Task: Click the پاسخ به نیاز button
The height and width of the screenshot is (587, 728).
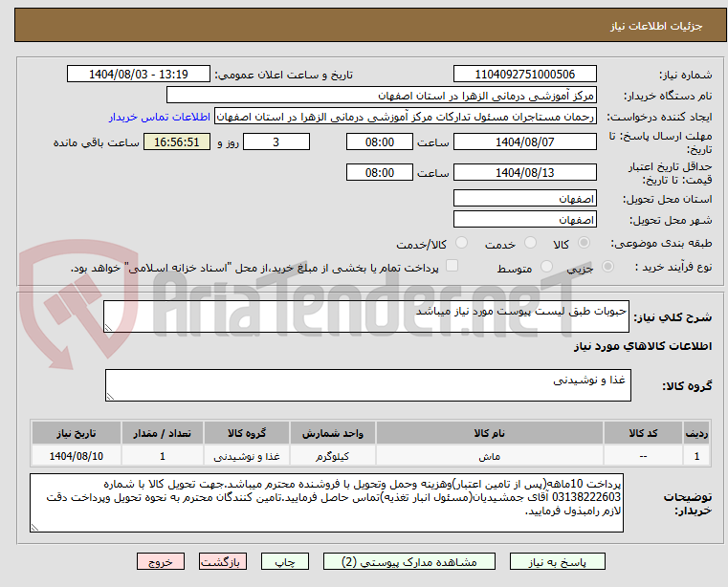Action: click(557, 561)
